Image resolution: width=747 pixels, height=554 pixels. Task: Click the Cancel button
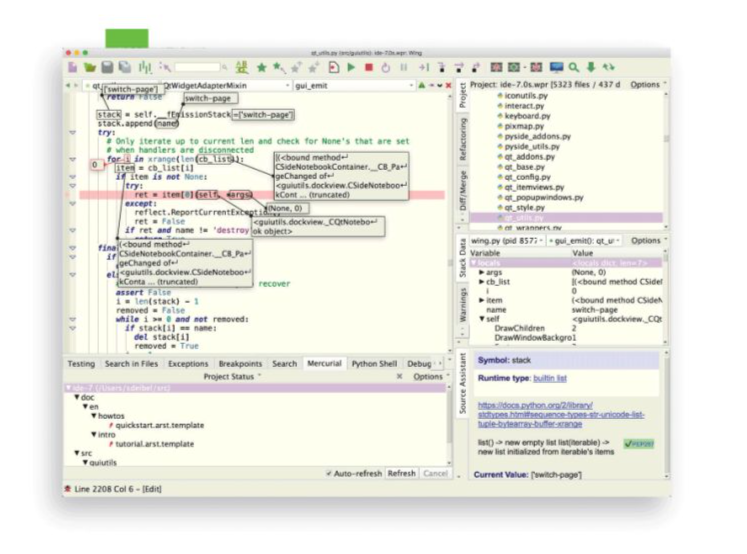[x=435, y=473]
